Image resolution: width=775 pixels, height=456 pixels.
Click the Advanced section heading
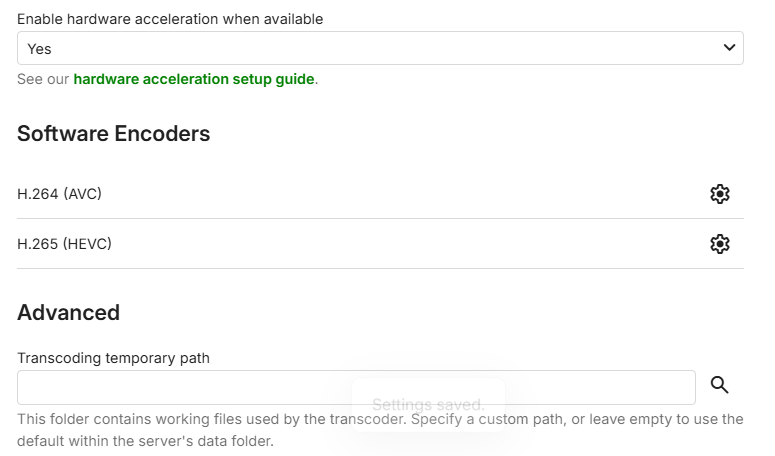[69, 313]
